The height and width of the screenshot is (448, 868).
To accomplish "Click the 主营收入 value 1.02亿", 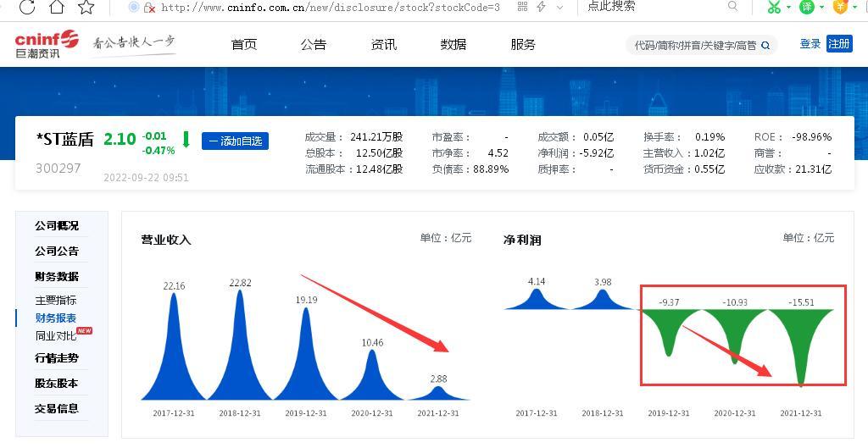I will (x=709, y=153).
